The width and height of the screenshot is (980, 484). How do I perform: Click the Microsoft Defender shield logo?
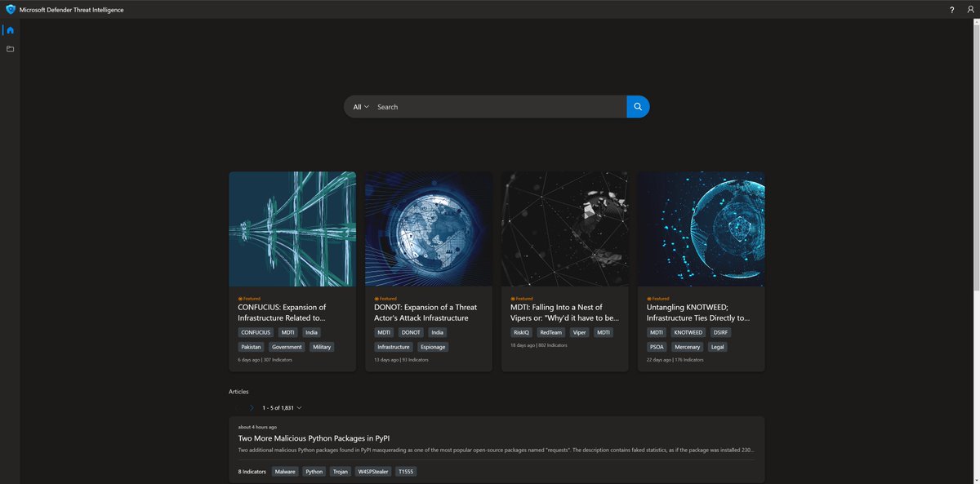click(11, 10)
